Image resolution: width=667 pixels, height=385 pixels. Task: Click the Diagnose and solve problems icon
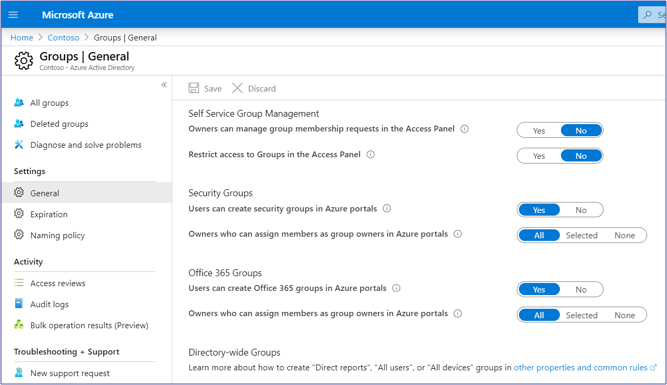tap(19, 145)
